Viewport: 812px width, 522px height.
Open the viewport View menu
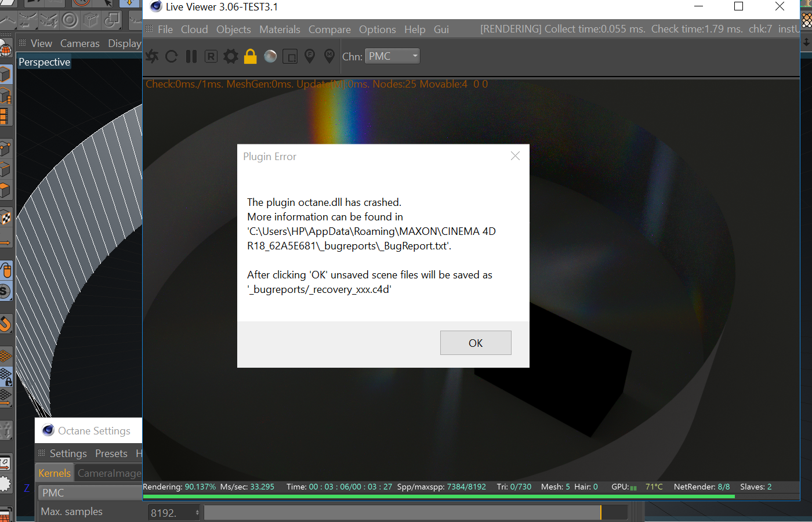coord(41,43)
